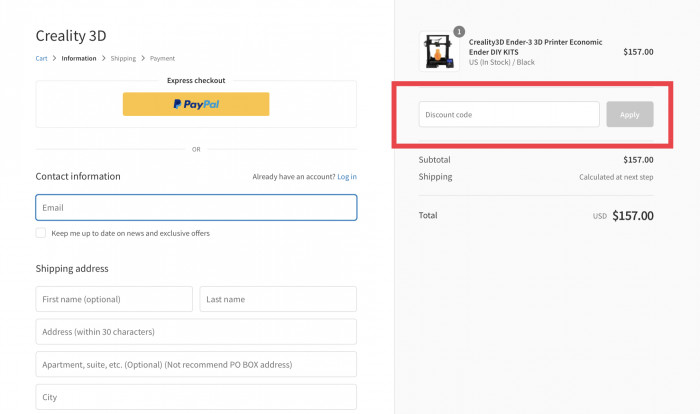Click the City input field
700x414 pixels.
196,397
